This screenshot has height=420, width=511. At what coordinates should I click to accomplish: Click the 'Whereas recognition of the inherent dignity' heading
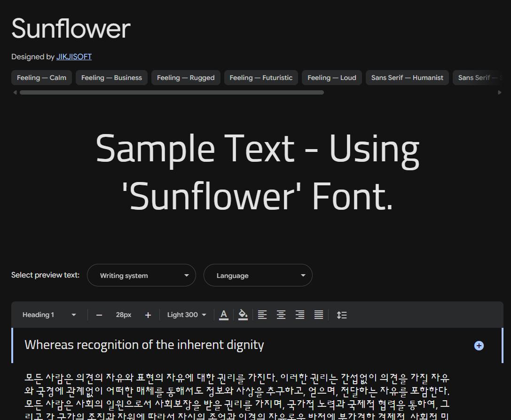click(144, 345)
